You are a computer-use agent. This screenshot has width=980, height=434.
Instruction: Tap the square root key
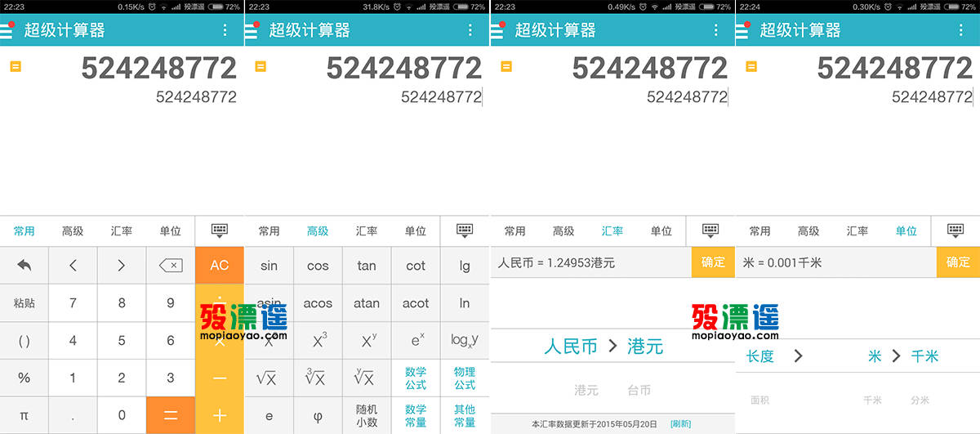[x=269, y=378]
